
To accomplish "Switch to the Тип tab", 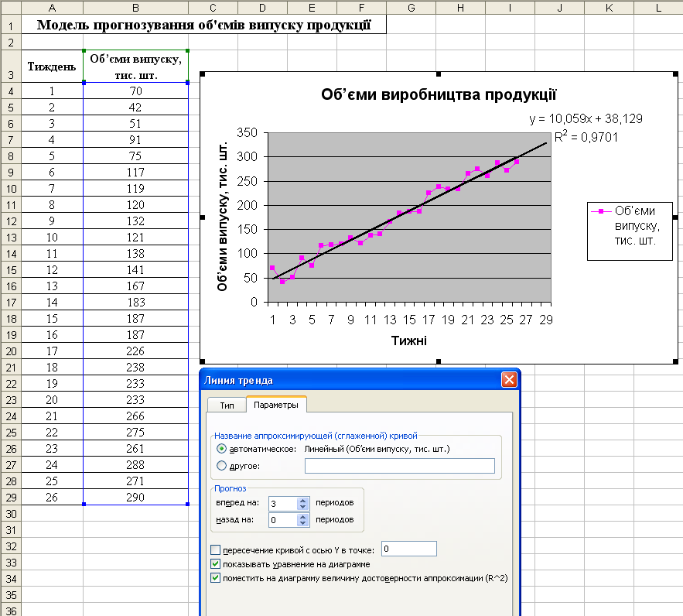I will (x=227, y=406).
